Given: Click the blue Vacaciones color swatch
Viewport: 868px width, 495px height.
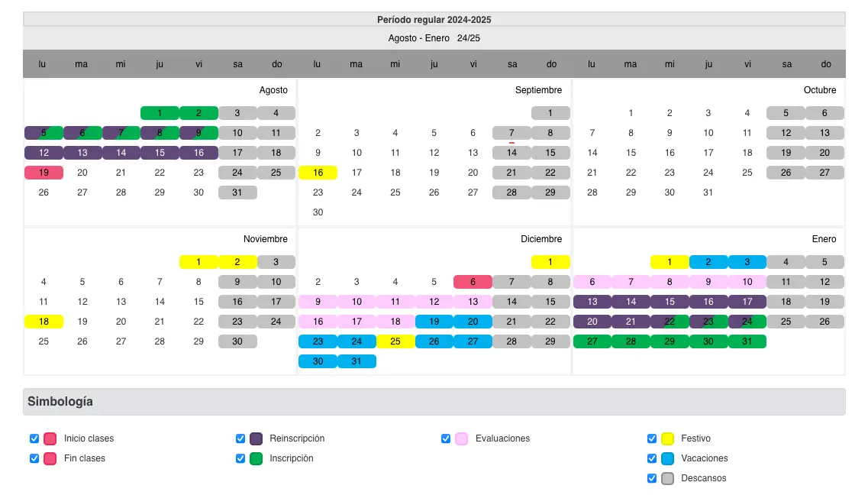Looking at the screenshot, I should pyautogui.click(x=668, y=458).
